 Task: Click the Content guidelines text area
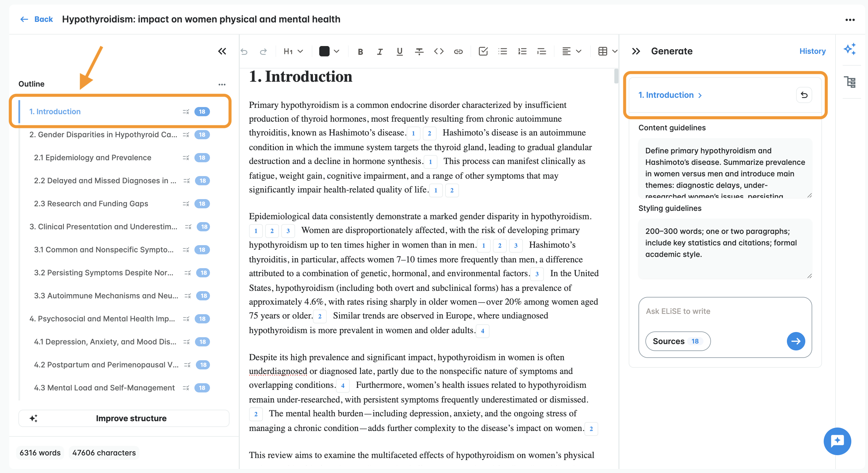(725, 168)
